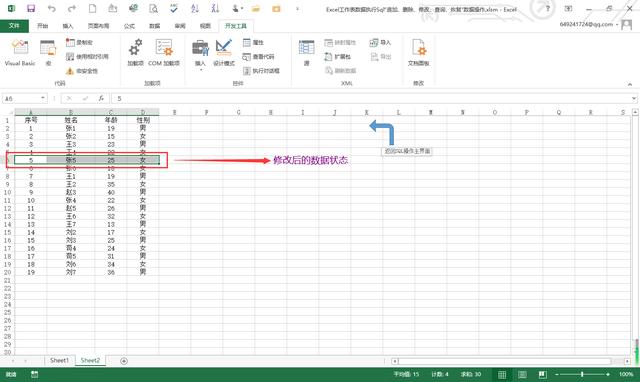640x382 pixels.
Task: Select the Developer (开发工具) tab
Action: [236, 26]
